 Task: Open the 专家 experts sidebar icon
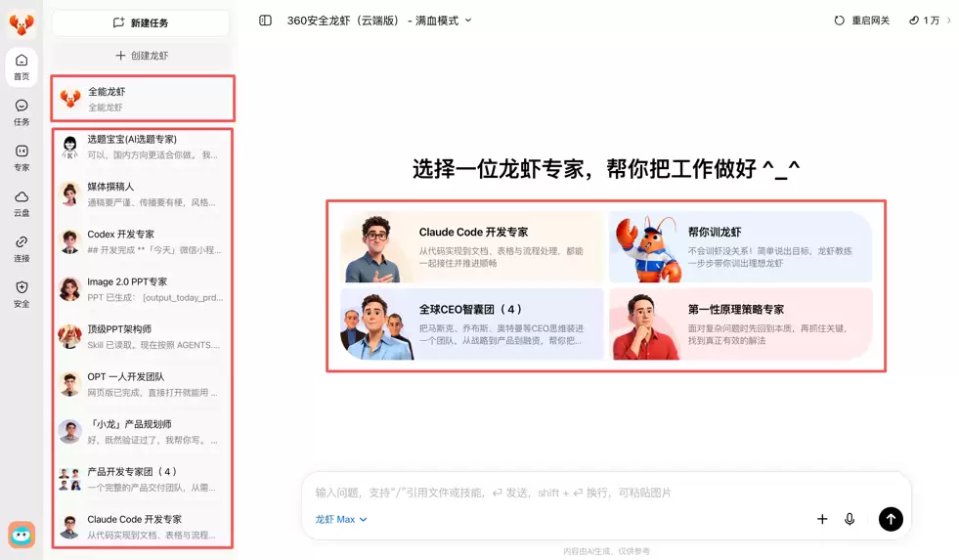click(x=22, y=157)
